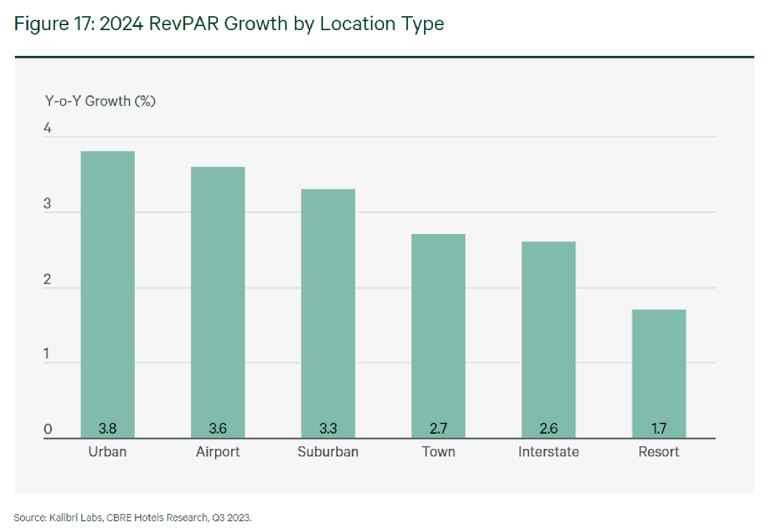Click the 3.6 value label

(x=218, y=428)
